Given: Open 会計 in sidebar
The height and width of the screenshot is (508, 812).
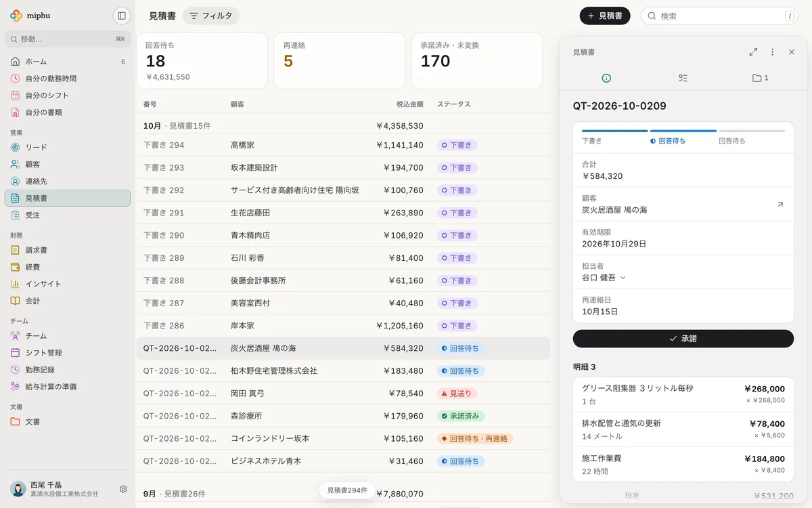Looking at the screenshot, I should 68,301.
